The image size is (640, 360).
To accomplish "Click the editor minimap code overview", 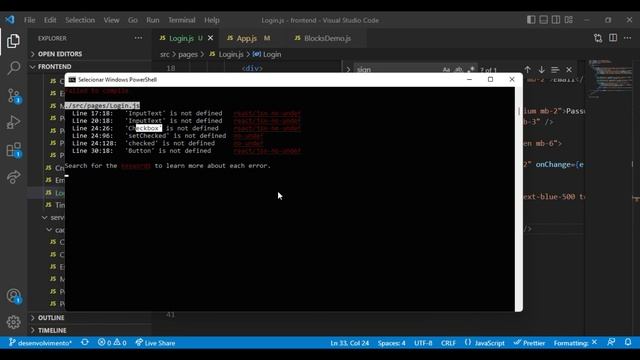I will point(610,80).
